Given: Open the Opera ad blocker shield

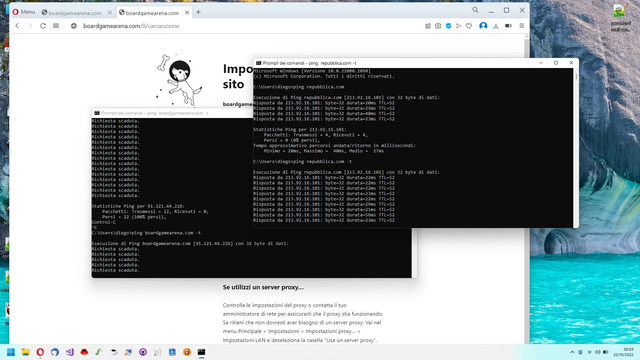Looking at the screenshot, I should (448, 26).
